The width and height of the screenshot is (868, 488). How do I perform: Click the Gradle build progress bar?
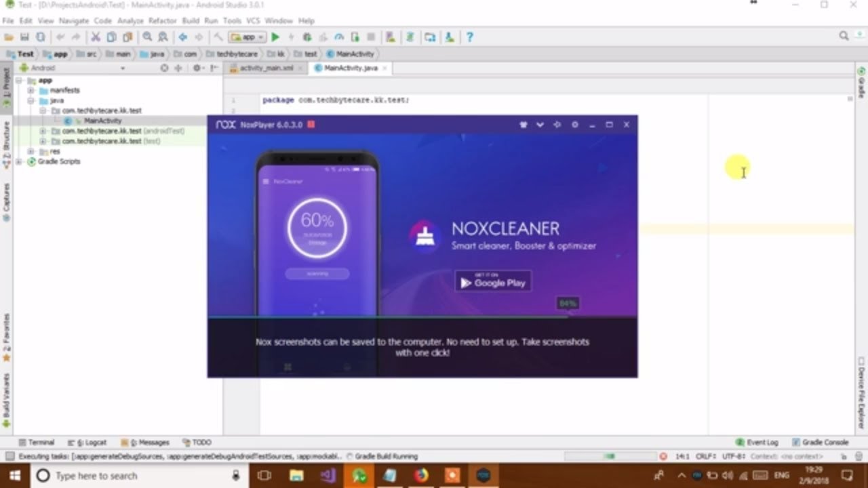[609, 456]
